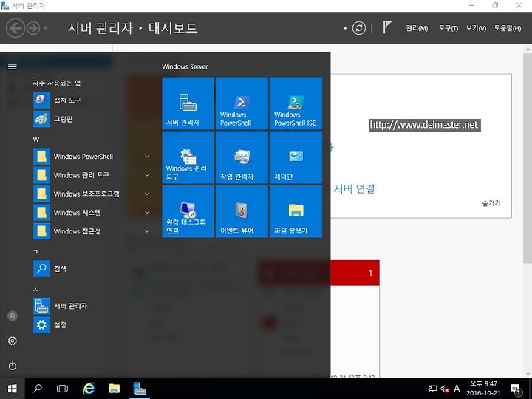Click the user account icon in Start
The width and height of the screenshot is (532, 399).
click(x=13, y=316)
